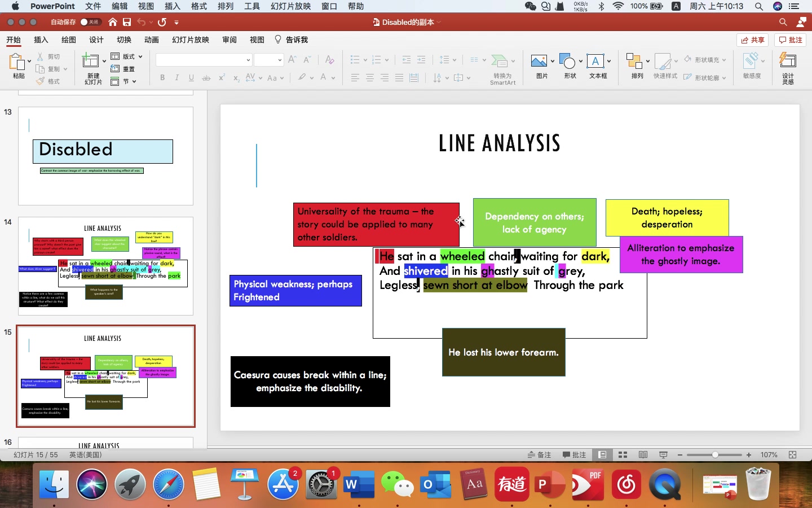Image resolution: width=812 pixels, height=508 pixels.
Task: Click the Format painter brush icon
Action: click(x=40, y=81)
